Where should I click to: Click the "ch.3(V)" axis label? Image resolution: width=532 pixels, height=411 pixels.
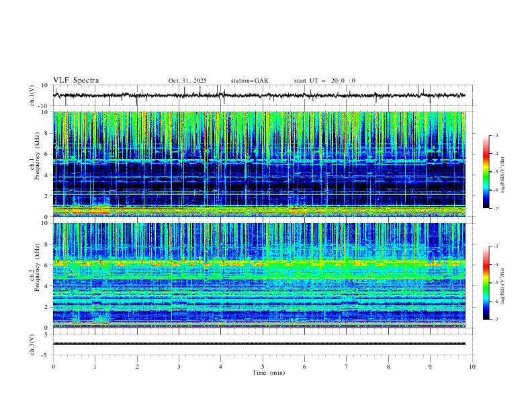(32, 345)
